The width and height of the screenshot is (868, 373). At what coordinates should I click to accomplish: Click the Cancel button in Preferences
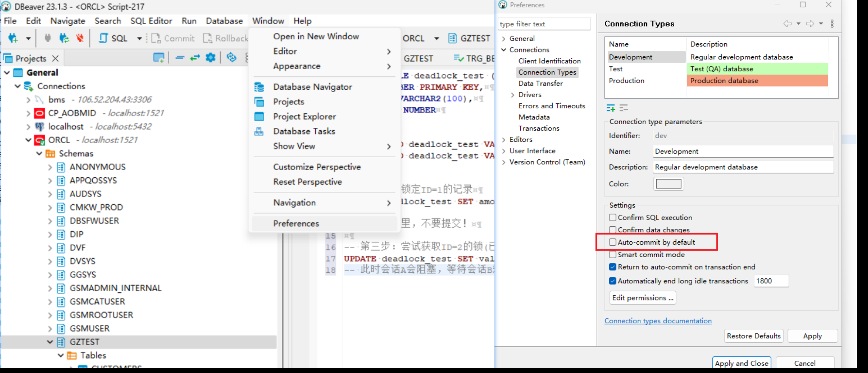click(x=805, y=363)
